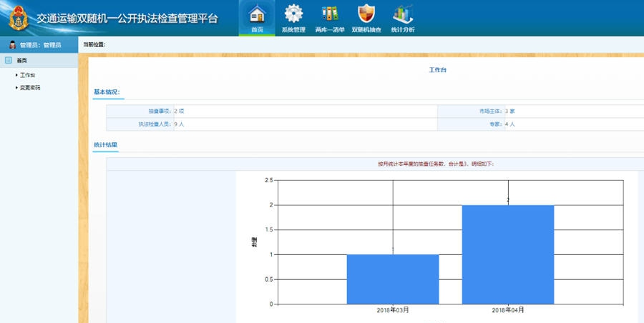
Task: Click the 专家 value "4 人"
Action: click(509, 124)
